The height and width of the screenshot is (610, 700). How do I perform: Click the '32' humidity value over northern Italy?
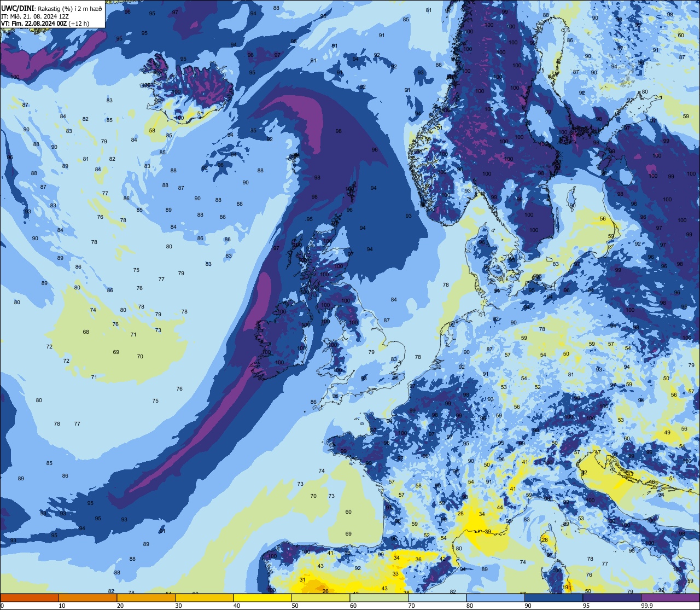point(584,473)
